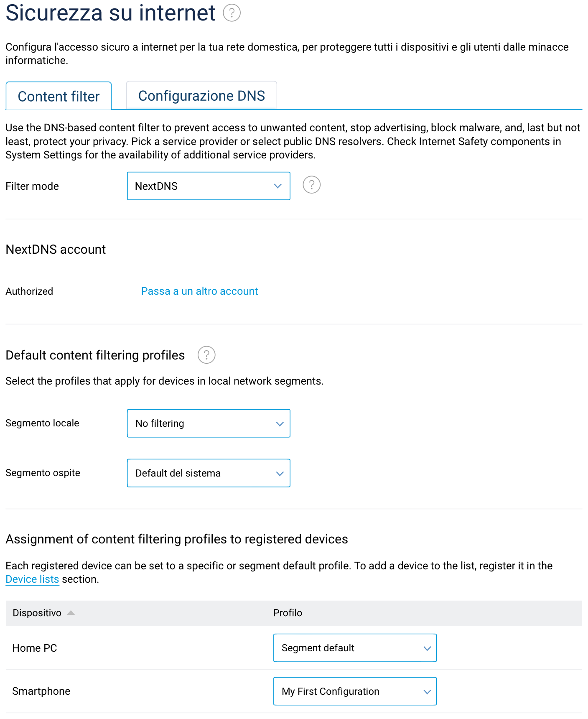Click help icon next to Sicurezza su internet

click(232, 13)
